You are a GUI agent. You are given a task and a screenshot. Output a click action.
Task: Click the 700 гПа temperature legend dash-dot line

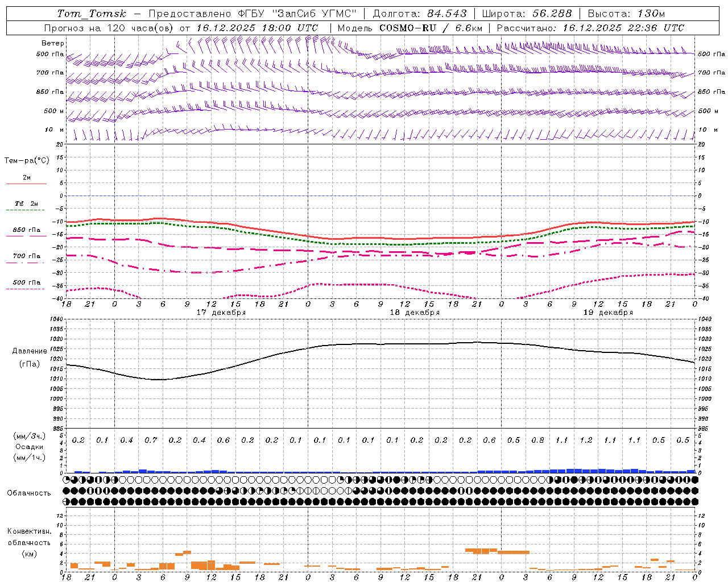26,263
